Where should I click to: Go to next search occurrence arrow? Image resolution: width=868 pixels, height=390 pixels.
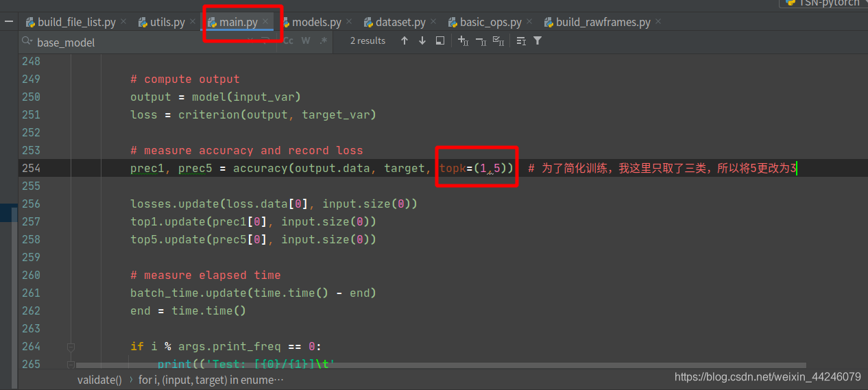tap(422, 41)
